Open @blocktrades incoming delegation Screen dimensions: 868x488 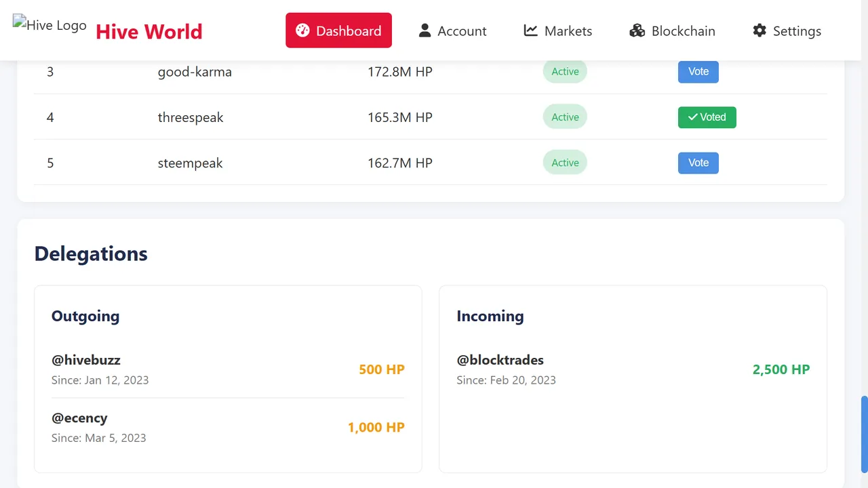[500, 360]
